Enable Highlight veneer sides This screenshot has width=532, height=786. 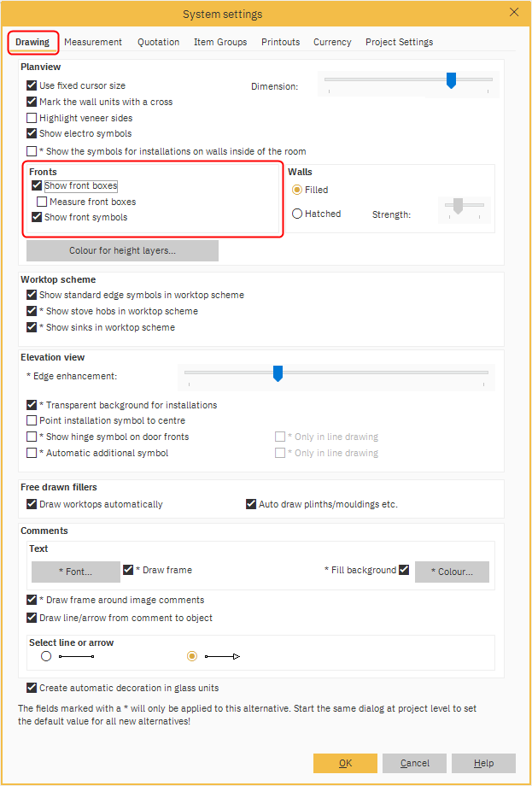(32, 118)
